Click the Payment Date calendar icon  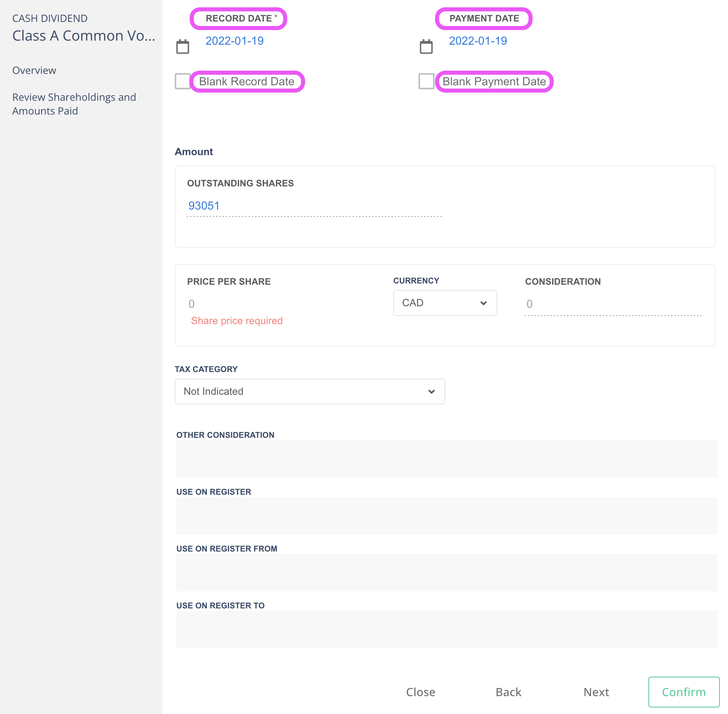click(x=426, y=47)
